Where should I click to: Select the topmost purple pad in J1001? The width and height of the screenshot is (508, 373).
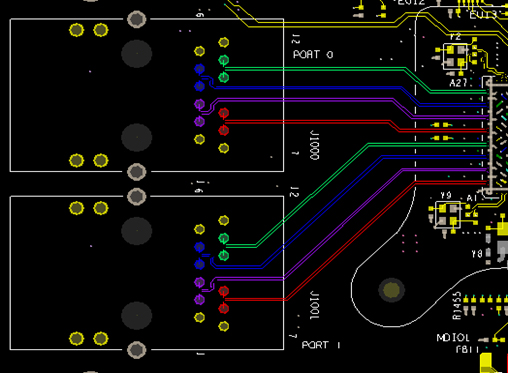(x=199, y=282)
